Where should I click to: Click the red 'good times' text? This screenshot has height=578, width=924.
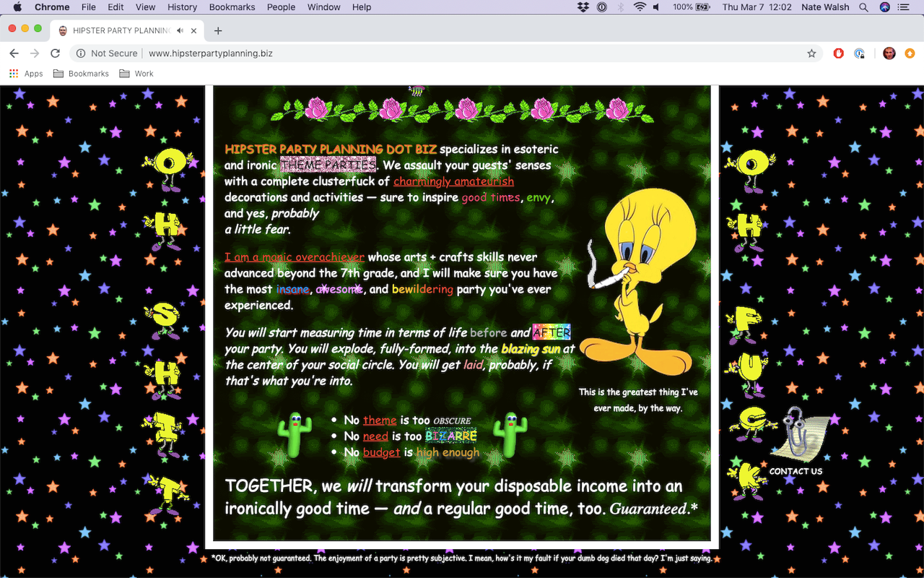[491, 197]
